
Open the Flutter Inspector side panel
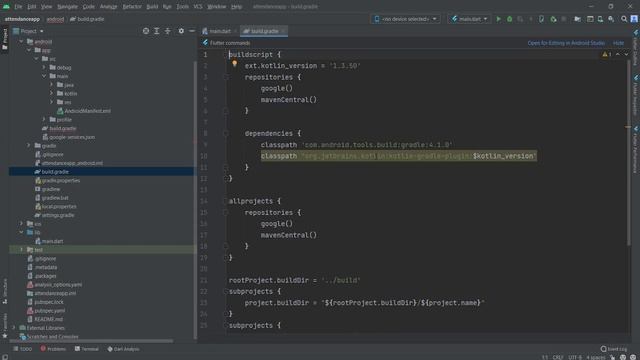point(636,95)
